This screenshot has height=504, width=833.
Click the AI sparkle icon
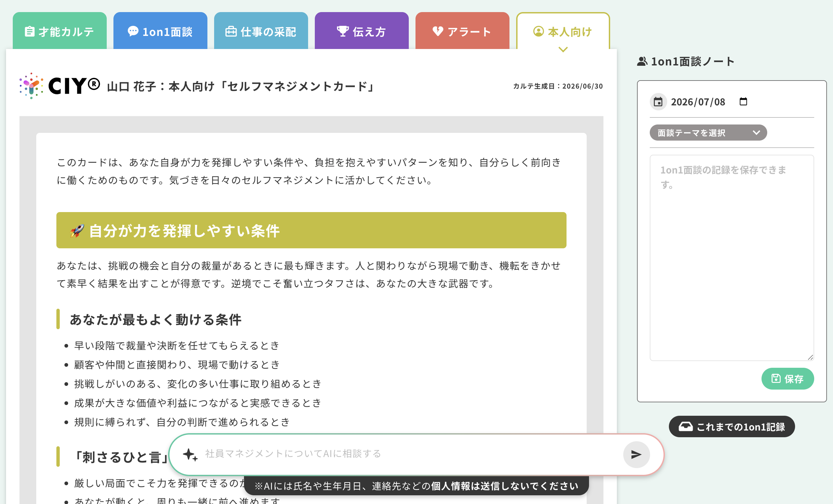190,455
